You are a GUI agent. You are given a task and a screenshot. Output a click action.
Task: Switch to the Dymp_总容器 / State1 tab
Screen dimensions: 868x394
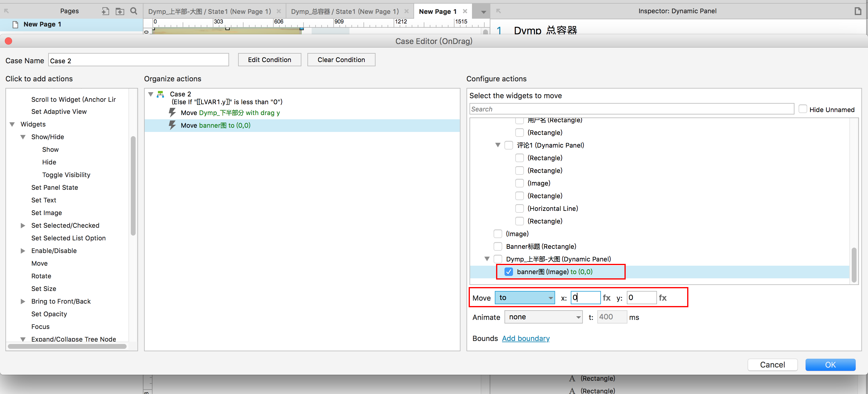coord(344,11)
